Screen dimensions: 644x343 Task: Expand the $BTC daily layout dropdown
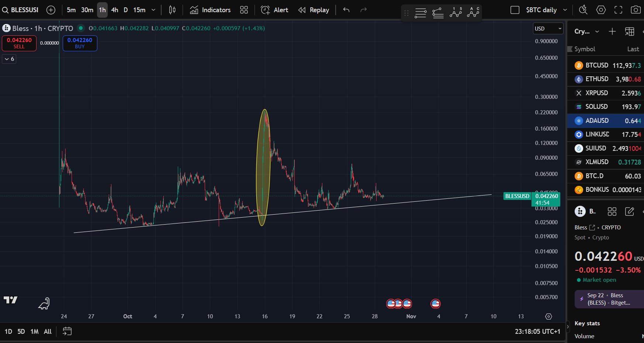click(x=565, y=10)
